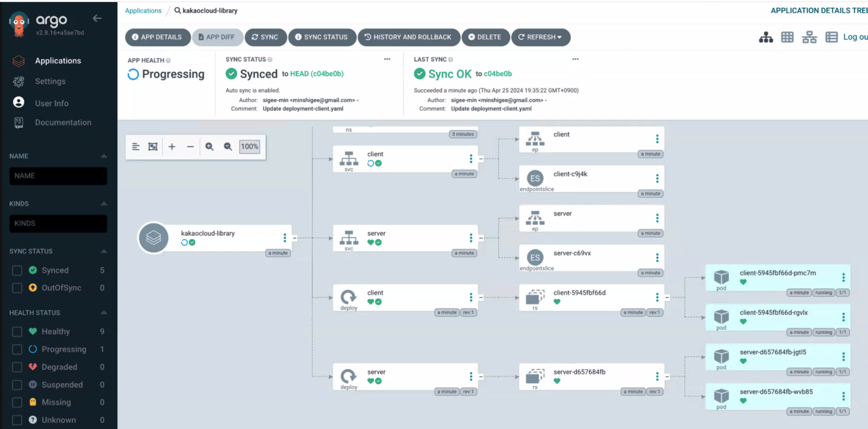Click the client-5945fbf66d replicaset icon

535,297
